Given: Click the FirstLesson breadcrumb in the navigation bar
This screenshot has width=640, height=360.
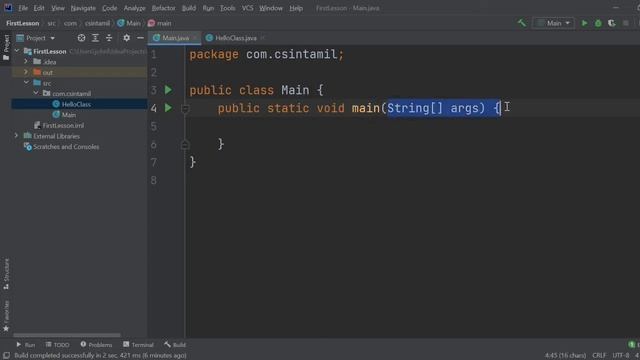Looking at the screenshot, I should [x=22, y=23].
